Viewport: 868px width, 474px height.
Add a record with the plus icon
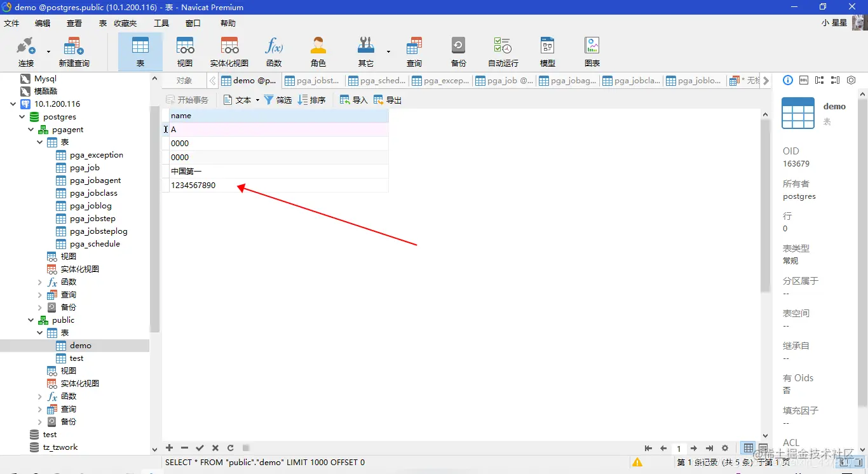[169, 448]
